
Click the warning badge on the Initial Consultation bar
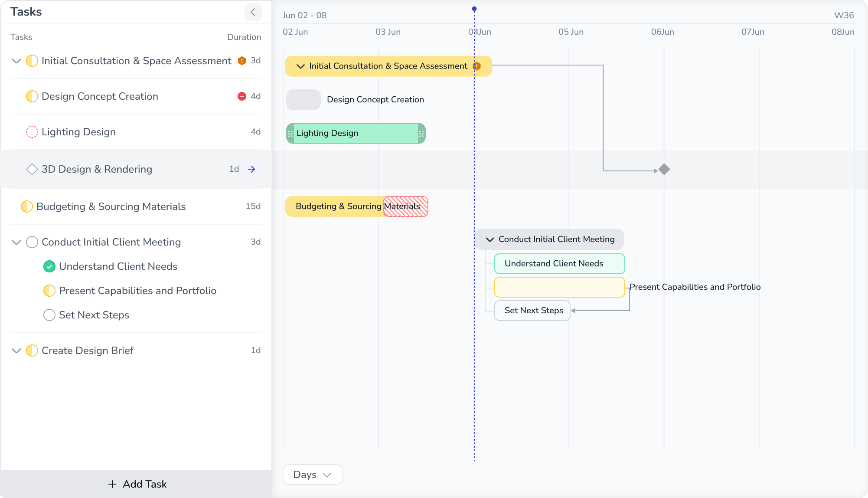[476, 66]
